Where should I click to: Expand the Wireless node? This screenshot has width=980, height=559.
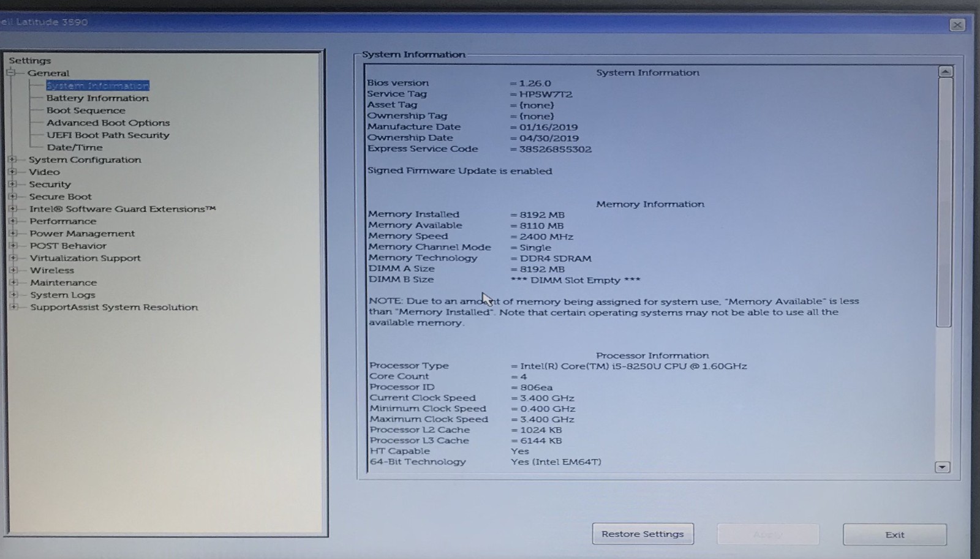[13, 270]
